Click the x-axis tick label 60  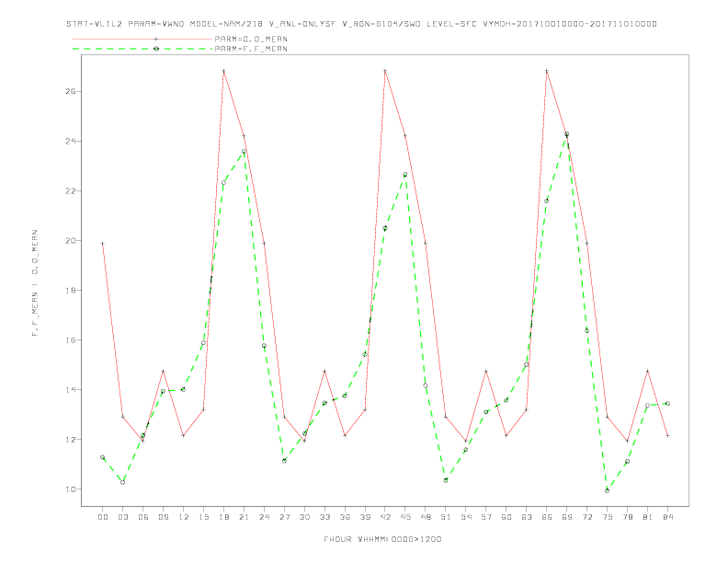pos(506,517)
